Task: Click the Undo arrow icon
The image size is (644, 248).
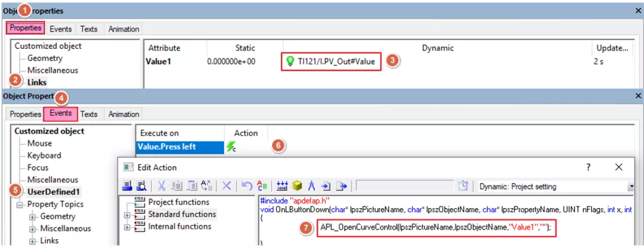Action: point(246,187)
